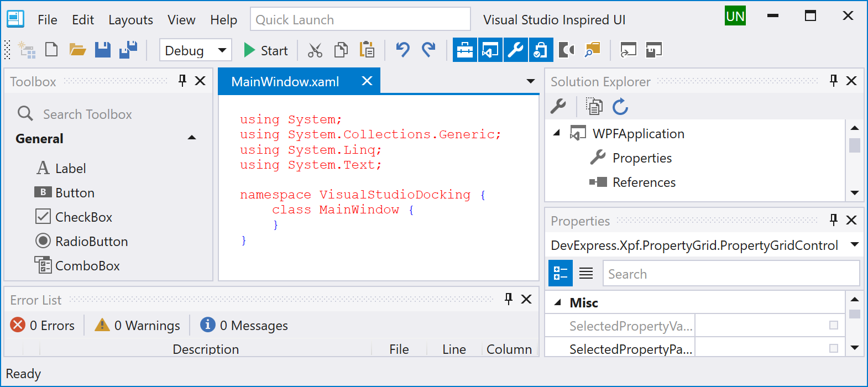868x387 pixels.
Task: Collapse the WPFApplication tree node
Action: (x=557, y=133)
